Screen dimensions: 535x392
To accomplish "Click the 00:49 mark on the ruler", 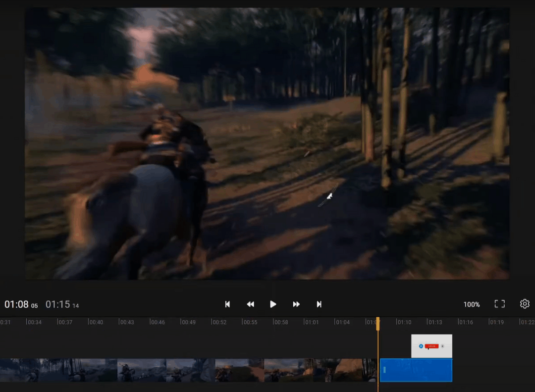I will point(188,322).
